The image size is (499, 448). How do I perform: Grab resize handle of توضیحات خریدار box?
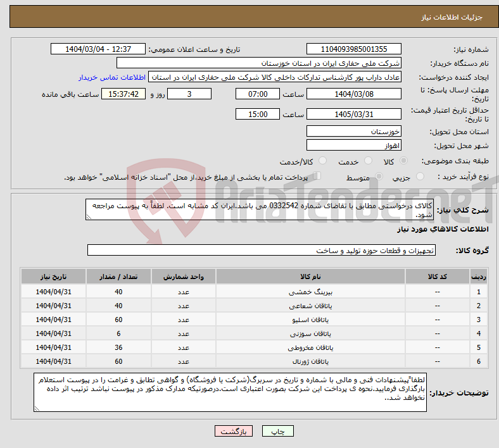click(38, 408)
